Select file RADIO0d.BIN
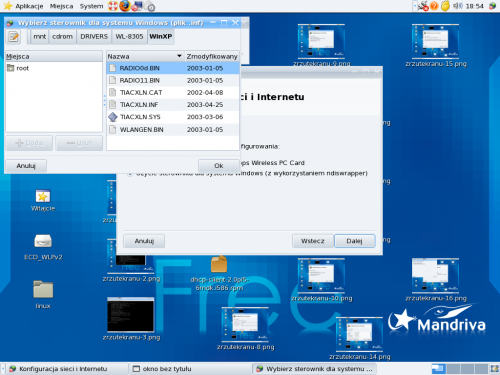Image resolution: width=500 pixels, height=375 pixels. pyautogui.click(x=173, y=68)
